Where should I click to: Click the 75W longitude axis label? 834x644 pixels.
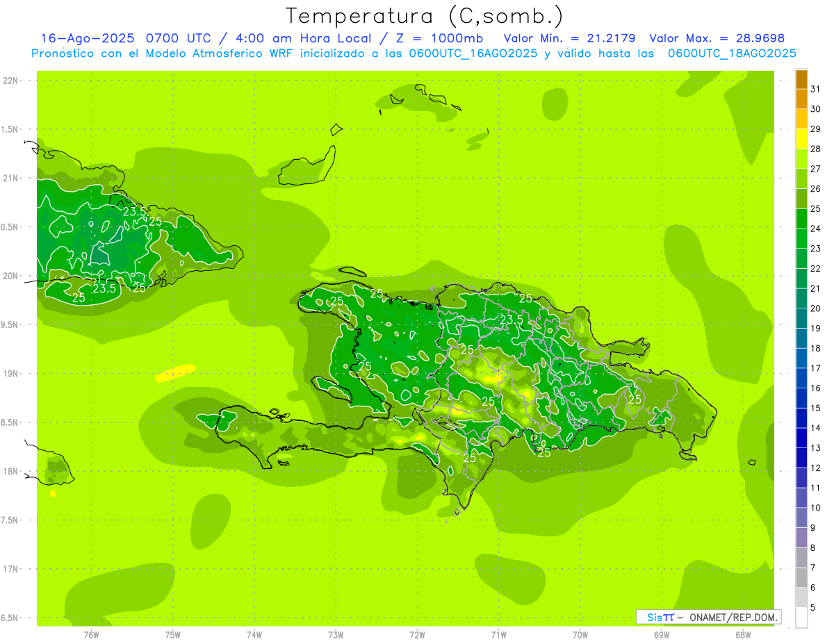(x=173, y=636)
